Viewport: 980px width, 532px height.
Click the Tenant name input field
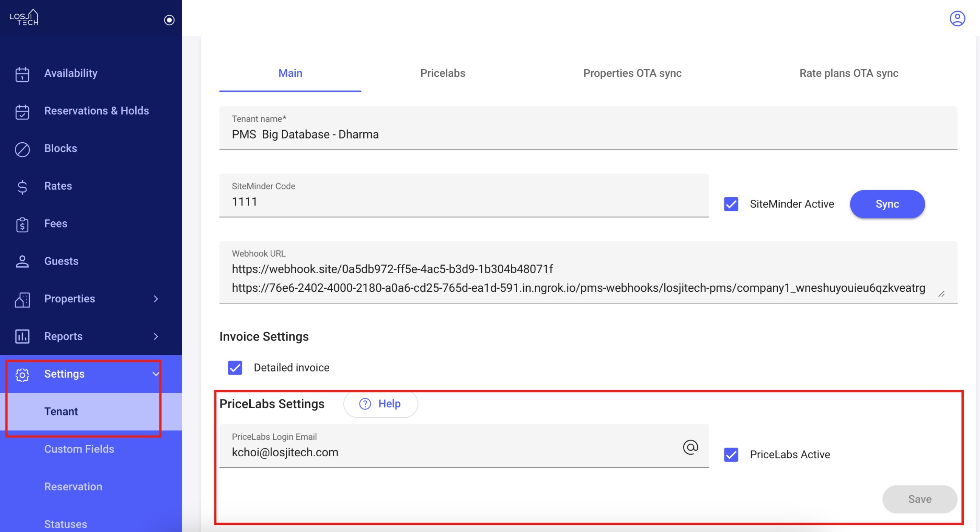pyautogui.click(x=588, y=128)
